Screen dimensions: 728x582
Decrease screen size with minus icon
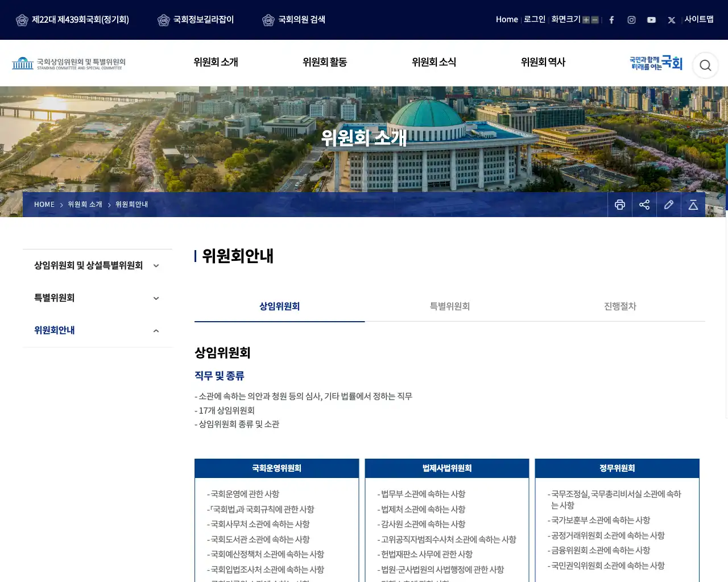[595, 20]
